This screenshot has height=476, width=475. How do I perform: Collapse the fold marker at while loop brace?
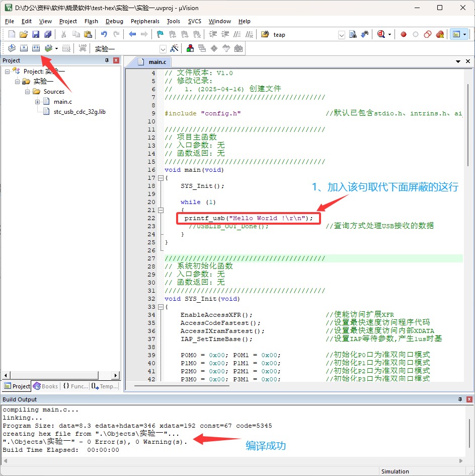click(161, 210)
